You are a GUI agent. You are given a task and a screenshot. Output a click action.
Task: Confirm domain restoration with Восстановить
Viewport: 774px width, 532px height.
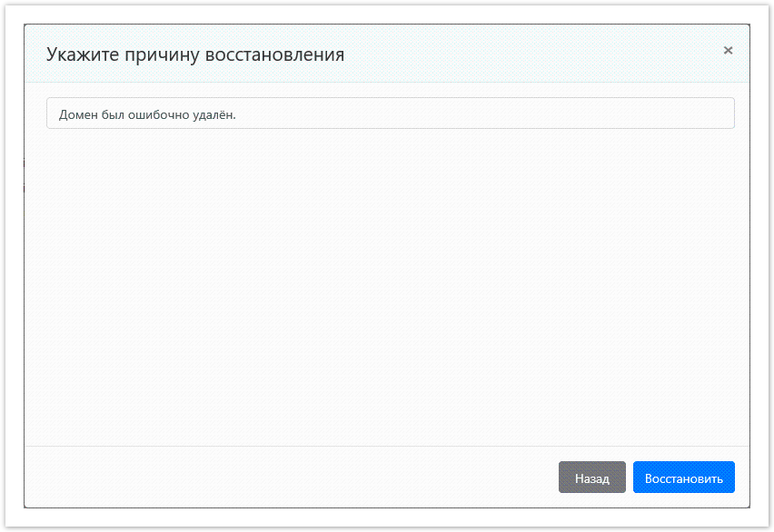pos(683,477)
